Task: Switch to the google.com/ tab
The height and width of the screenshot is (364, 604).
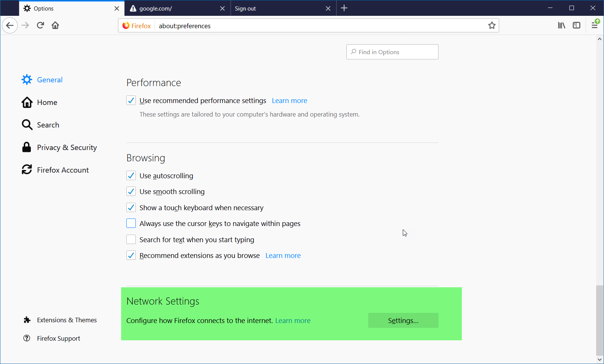Action: point(178,8)
